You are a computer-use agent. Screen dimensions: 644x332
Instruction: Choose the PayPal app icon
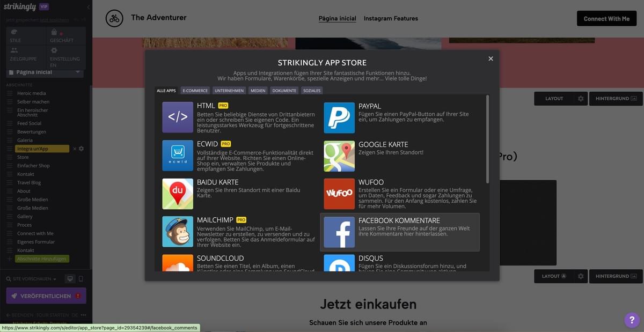click(339, 117)
